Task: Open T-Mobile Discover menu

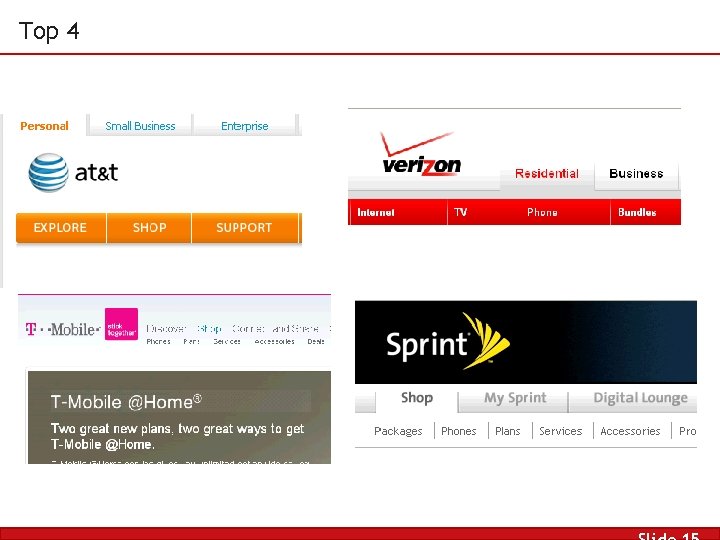Action: point(166,329)
